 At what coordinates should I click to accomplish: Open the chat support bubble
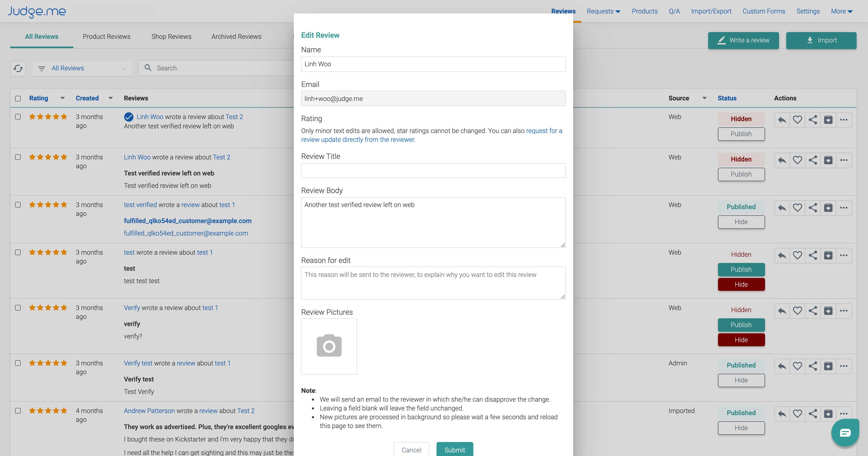(x=845, y=432)
